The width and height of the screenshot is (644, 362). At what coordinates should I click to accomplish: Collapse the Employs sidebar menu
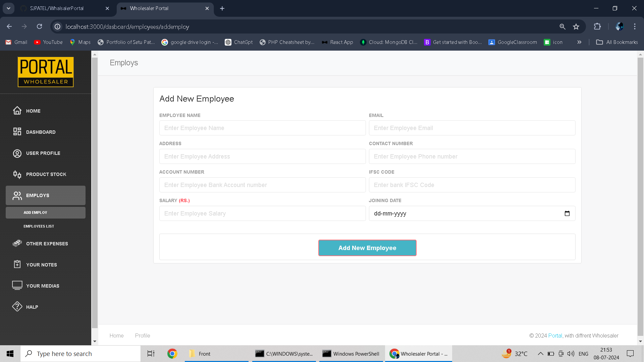[45, 195]
